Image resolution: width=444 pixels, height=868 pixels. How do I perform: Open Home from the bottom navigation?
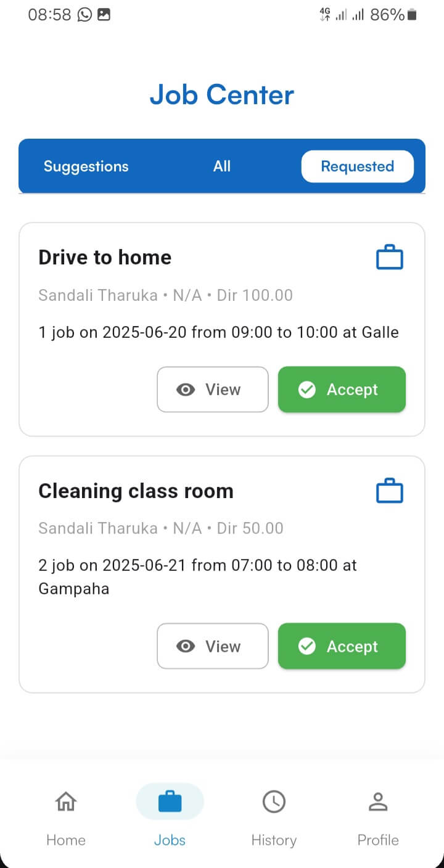click(x=66, y=801)
